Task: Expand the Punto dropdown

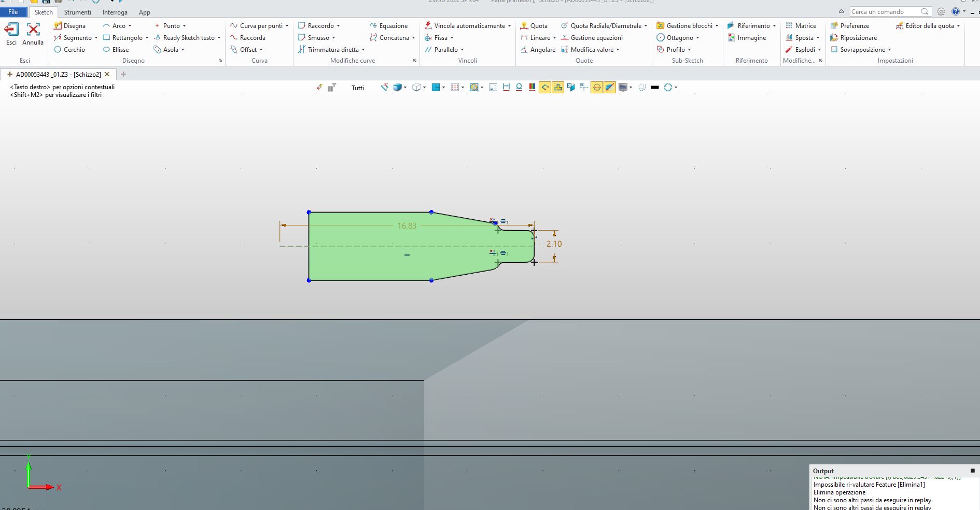Action: tap(184, 26)
